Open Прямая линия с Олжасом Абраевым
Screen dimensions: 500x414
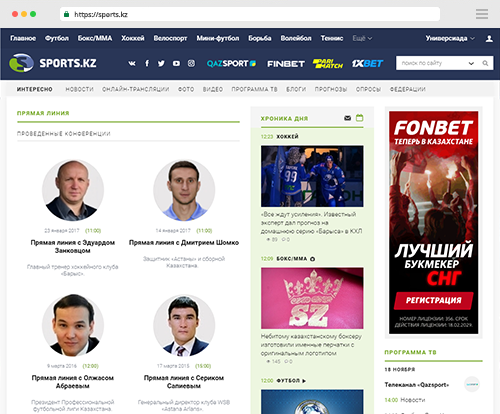click(73, 382)
